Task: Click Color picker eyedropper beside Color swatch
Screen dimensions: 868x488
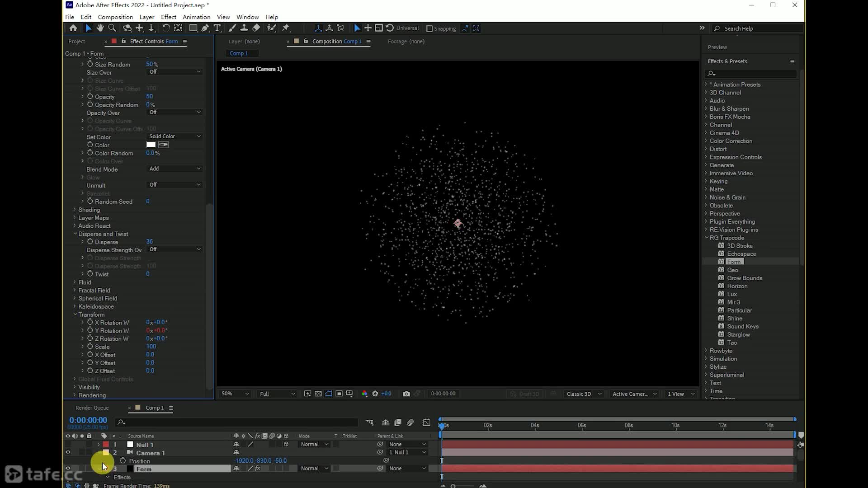Action: pos(163,145)
